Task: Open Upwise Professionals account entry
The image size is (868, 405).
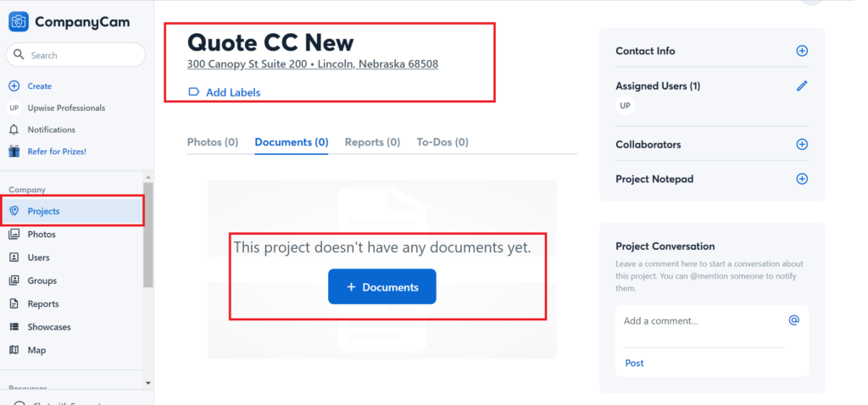Action: pos(66,108)
